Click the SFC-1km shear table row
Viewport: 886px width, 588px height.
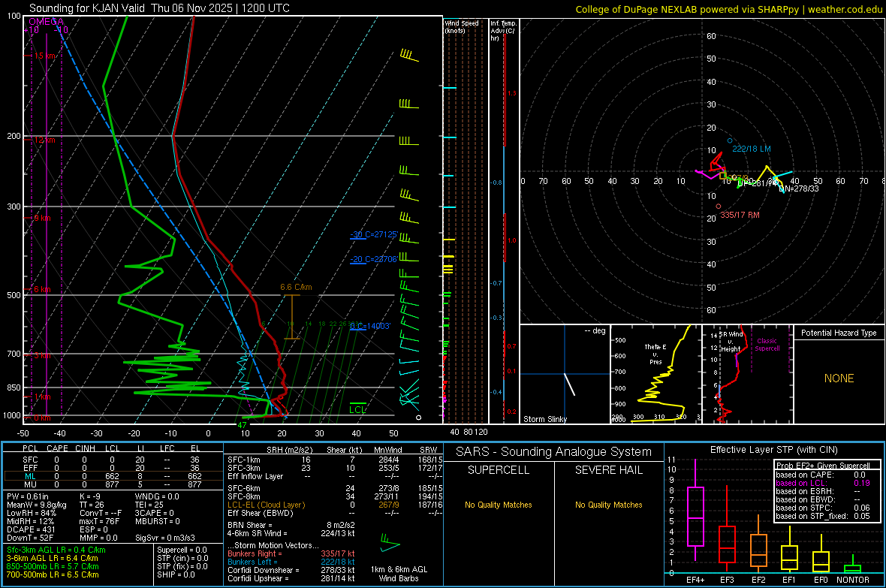[335, 460]
